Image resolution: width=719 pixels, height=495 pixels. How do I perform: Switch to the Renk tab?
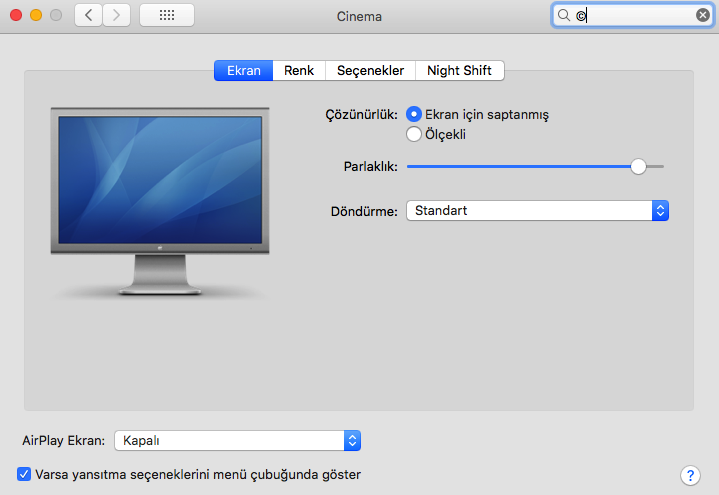tap(298, 71)
